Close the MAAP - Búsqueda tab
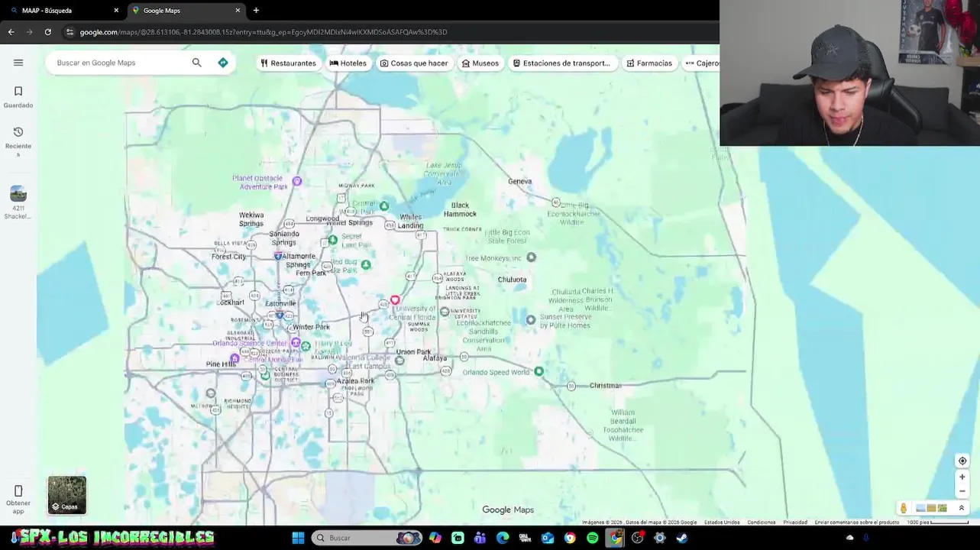 tap(116, 11)
